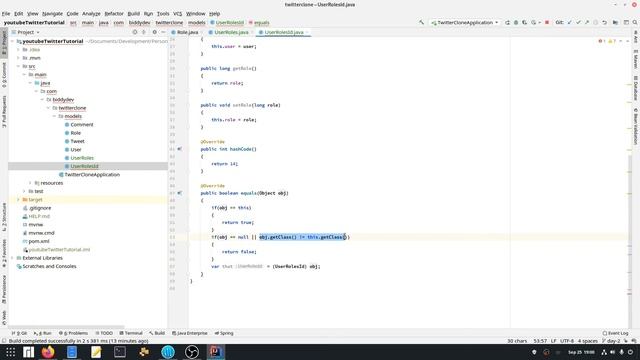
Task: Click the equals override gutter icon
Action: click(x=180, y=193)
